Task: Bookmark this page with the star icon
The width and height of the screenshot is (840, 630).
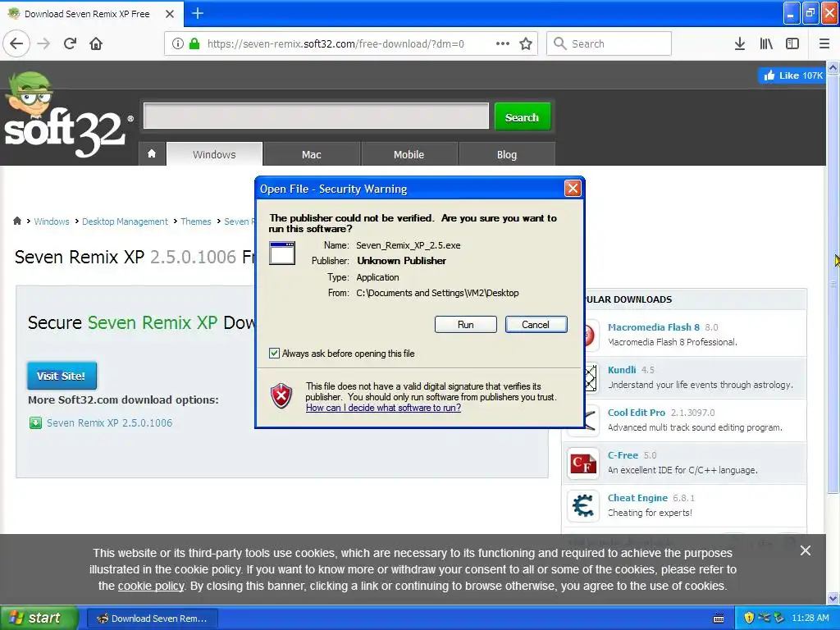Action: pos(526,43)
